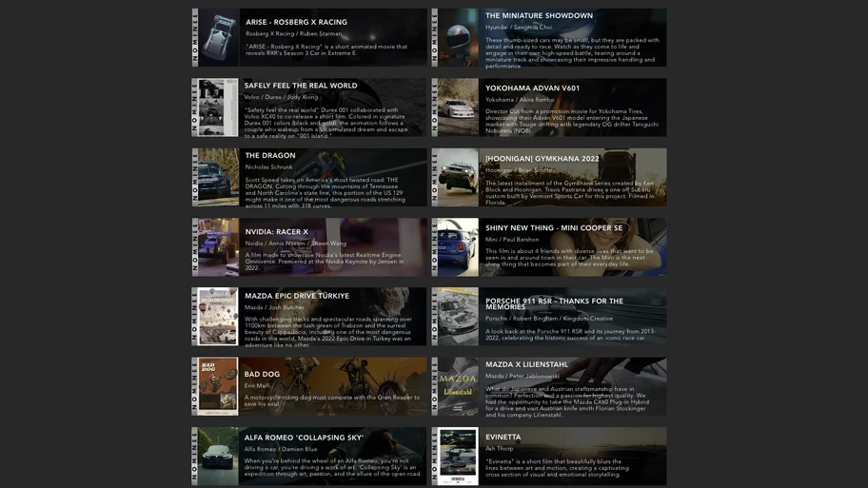The width and height of the screenshot is (868, 488).
Task: Click credit Porsche / Robert Bingham / Kingdom Creative
Action: 549,319
